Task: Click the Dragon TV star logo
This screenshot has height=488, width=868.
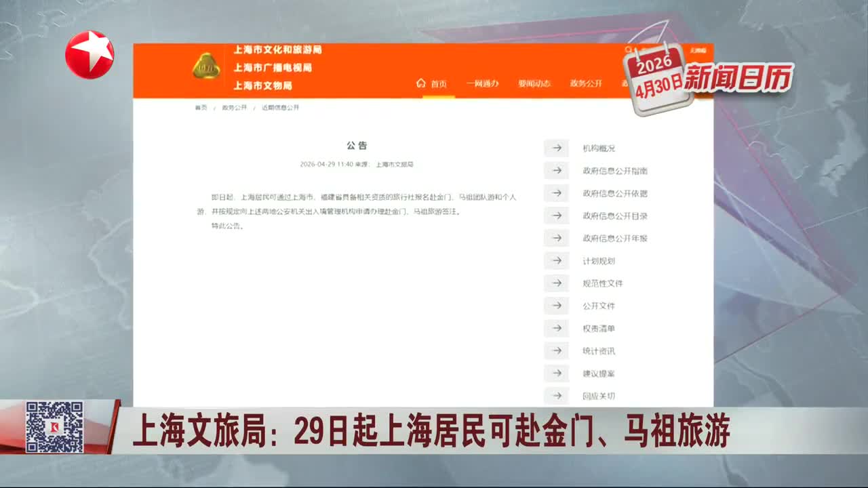Action: (90, 55)
